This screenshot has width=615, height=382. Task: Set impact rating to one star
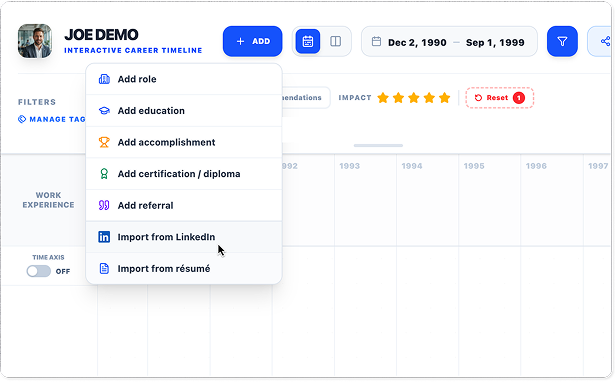click(383, 98)
